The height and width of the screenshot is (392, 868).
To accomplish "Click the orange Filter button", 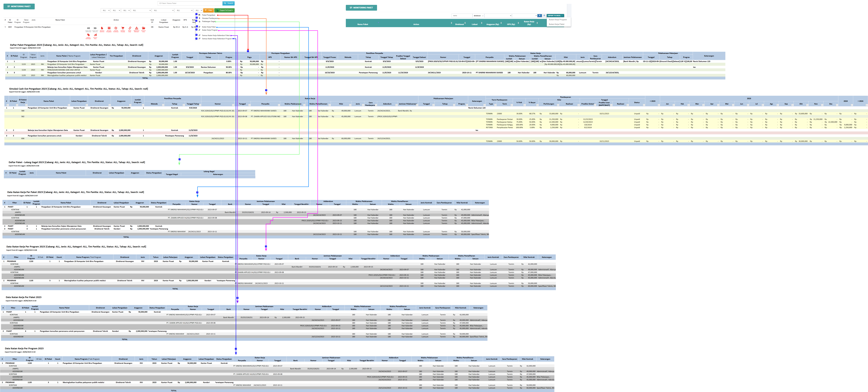I will point(209,10).
